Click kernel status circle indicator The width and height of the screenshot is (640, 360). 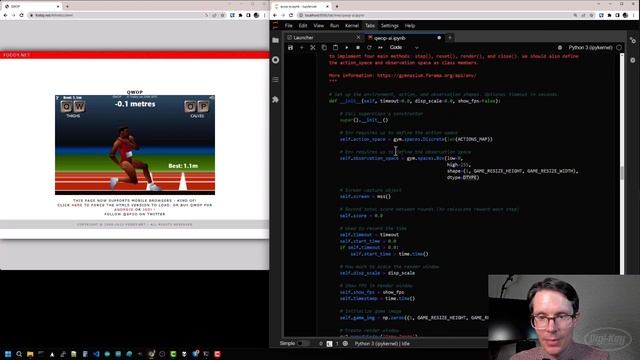[x=619, y=48]
